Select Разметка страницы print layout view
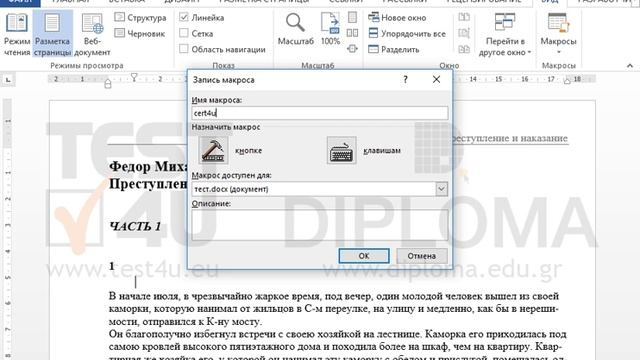The height and width of the screenshot is (360, 640). pos(52,34)
